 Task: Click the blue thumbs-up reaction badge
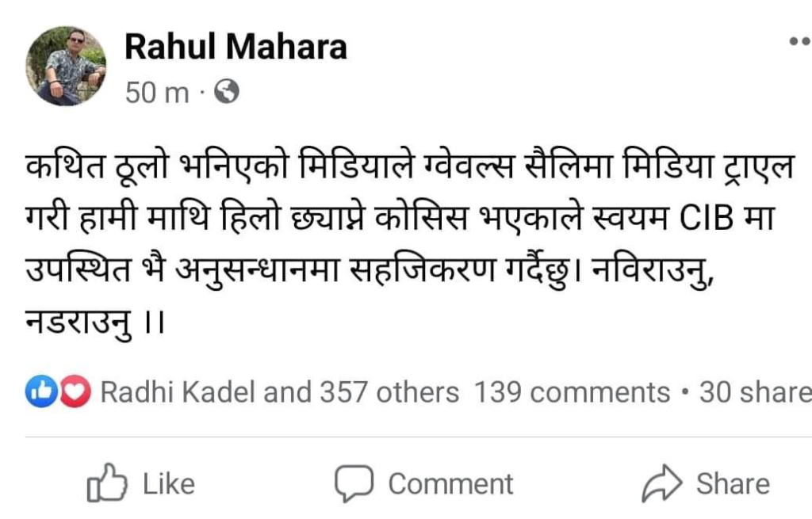coord(39,392)
